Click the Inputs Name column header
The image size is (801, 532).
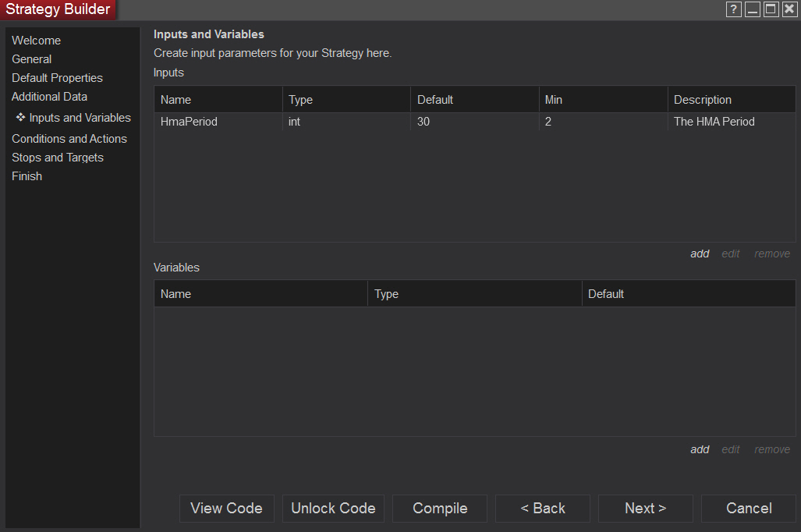click(x=176, y=100)
